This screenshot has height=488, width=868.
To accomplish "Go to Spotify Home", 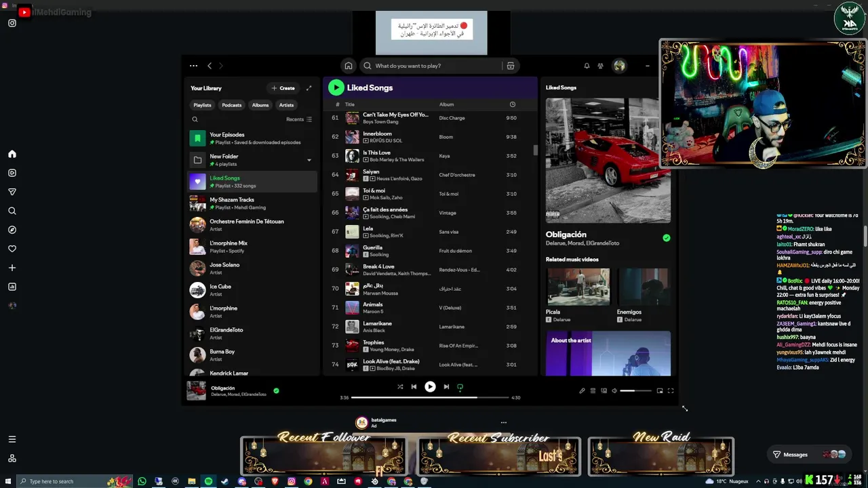I will [348, 66].
